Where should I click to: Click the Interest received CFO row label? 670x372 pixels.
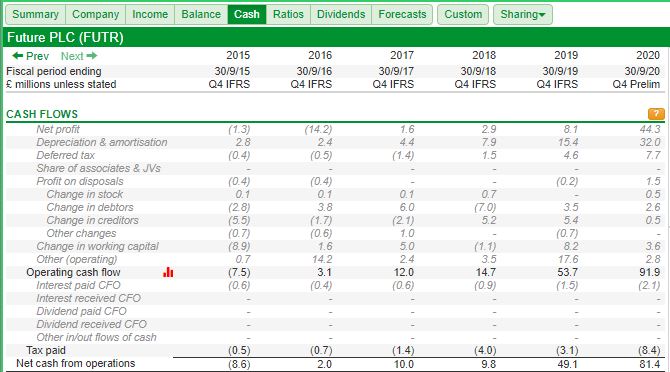[88, 298]
